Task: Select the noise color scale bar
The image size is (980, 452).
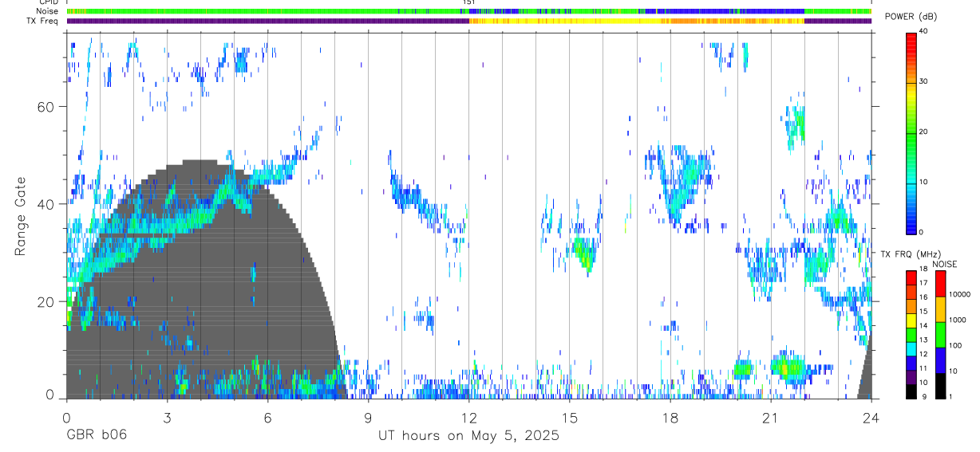Action: [940, 335]
